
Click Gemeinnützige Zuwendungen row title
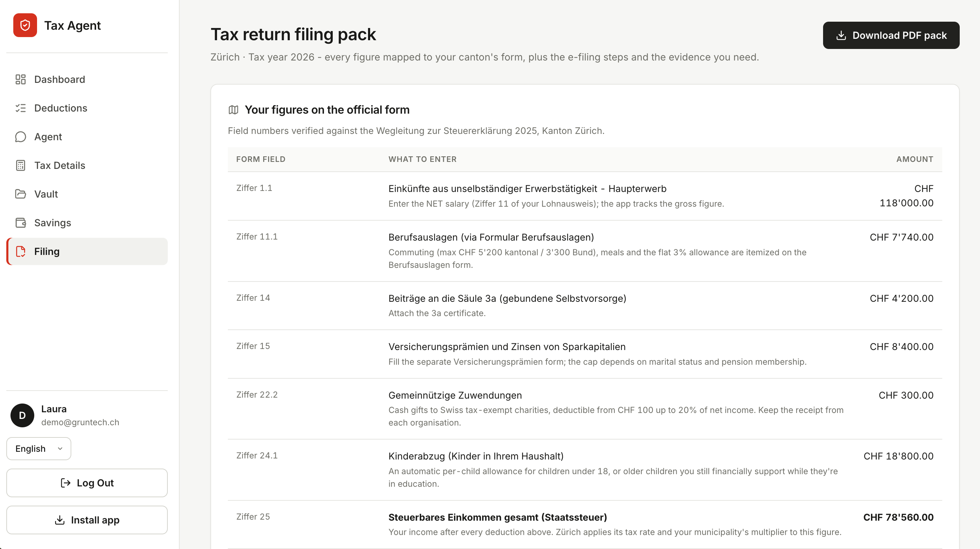point(455,395)
